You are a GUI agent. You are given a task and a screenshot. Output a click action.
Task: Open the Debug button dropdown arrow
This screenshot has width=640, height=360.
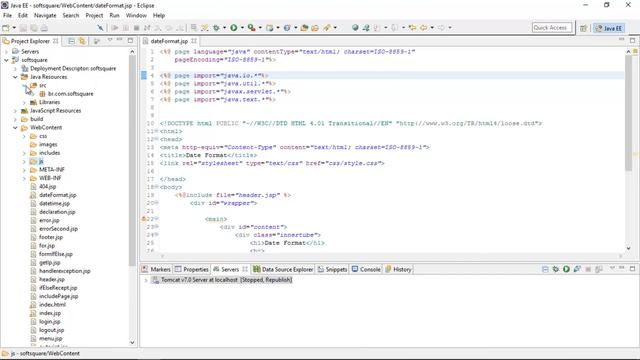point(224,28)
